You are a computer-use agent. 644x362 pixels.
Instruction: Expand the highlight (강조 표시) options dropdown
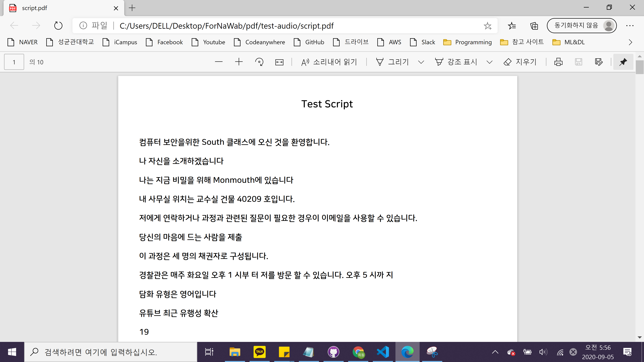click(490, 62)
